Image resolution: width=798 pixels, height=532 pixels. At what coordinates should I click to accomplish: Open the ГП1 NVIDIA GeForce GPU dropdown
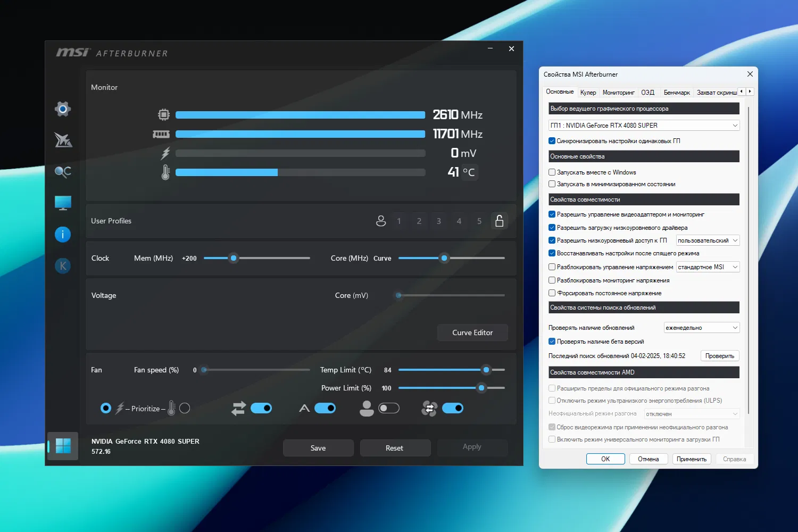pyautogui.click(x=644, y=126)
